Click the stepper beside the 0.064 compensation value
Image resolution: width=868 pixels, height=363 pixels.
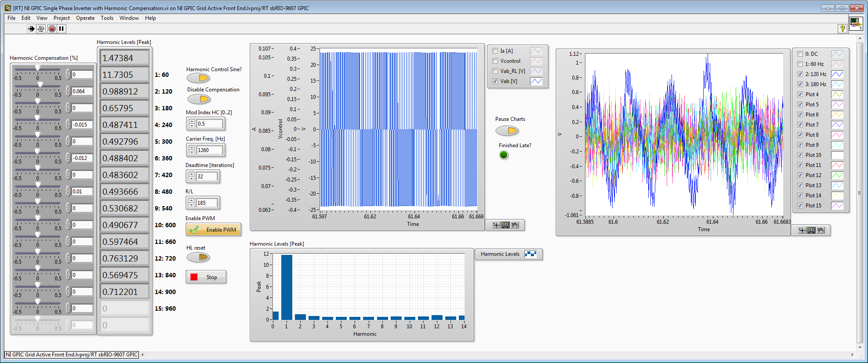tap(68, 91)
